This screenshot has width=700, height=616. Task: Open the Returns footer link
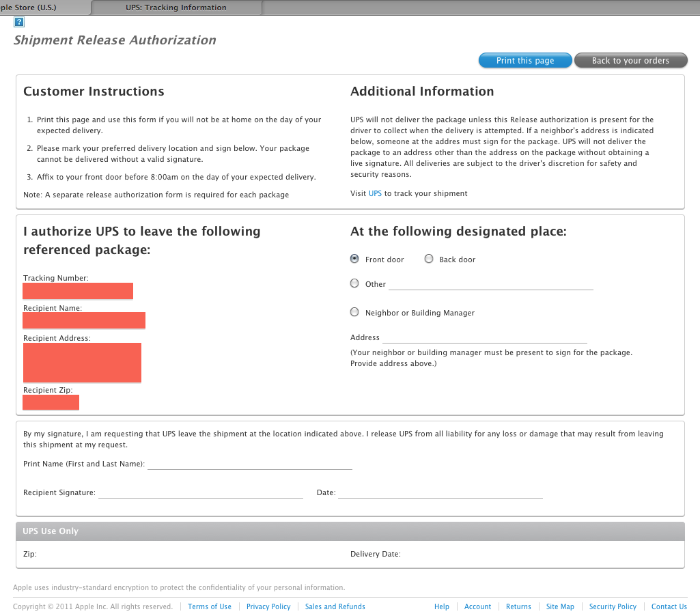(518, 606)
